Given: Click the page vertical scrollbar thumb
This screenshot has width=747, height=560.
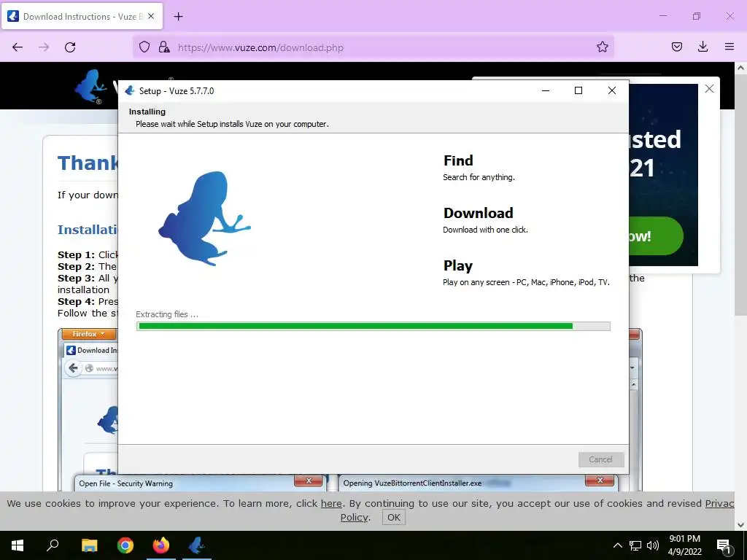Looking at the screenshot, I should pyautogui.click(x=740, y=195).
